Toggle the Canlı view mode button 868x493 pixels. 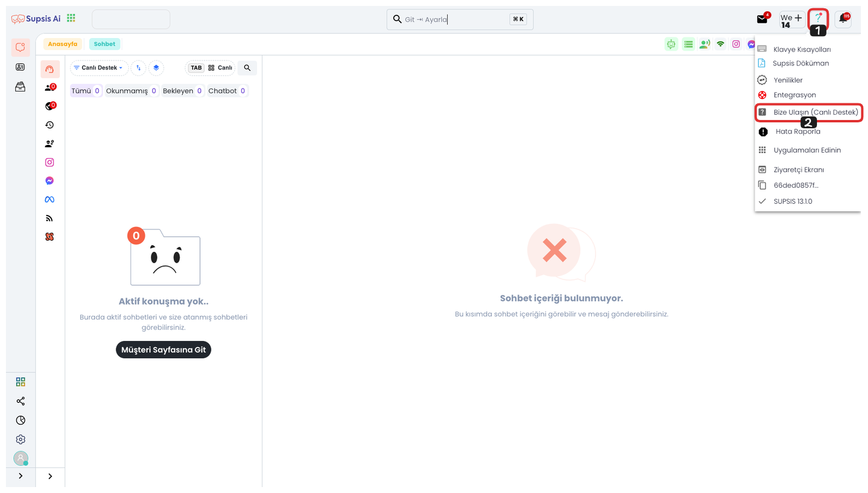(x=220, y=68)
